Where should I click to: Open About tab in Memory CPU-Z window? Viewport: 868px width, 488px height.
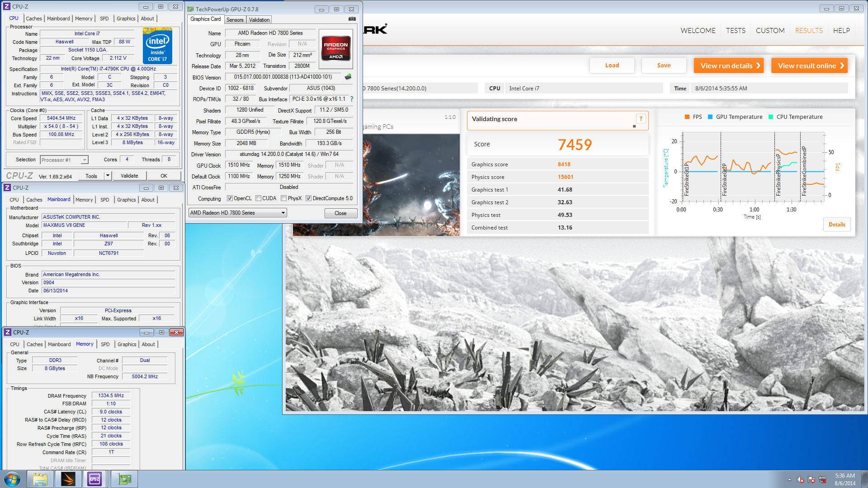(148, 344)
